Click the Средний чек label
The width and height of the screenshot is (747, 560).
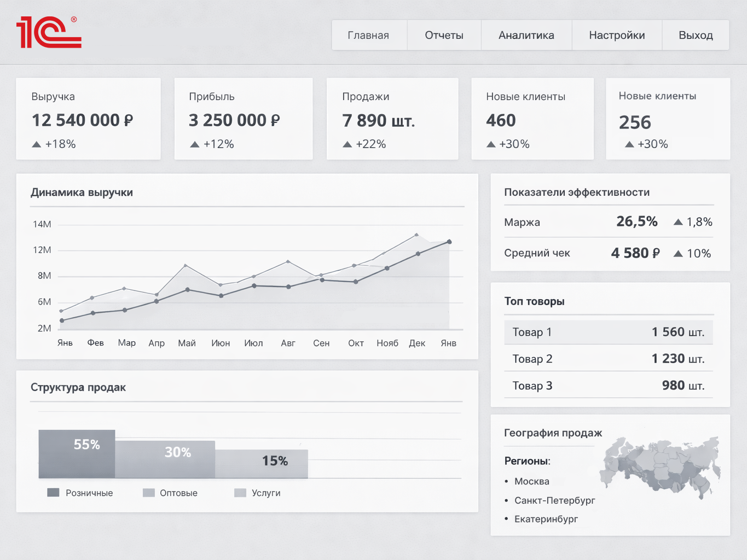537,253
